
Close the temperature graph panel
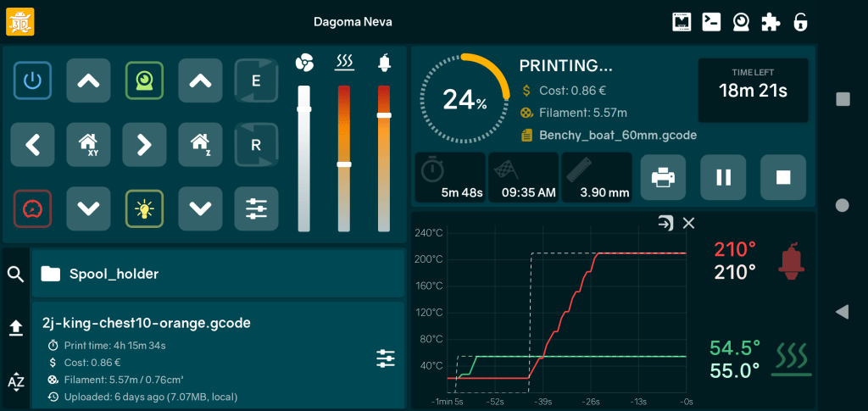click(688, 223)
